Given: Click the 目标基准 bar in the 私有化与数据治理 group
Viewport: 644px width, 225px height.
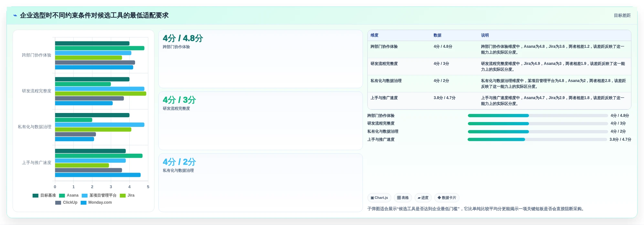Looking at the screenshot, I should (92, 115).
